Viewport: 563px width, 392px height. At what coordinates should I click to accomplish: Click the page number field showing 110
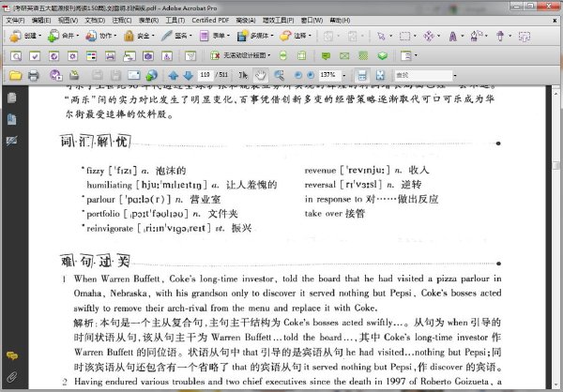pyautogui.click(x=205, y=75)
